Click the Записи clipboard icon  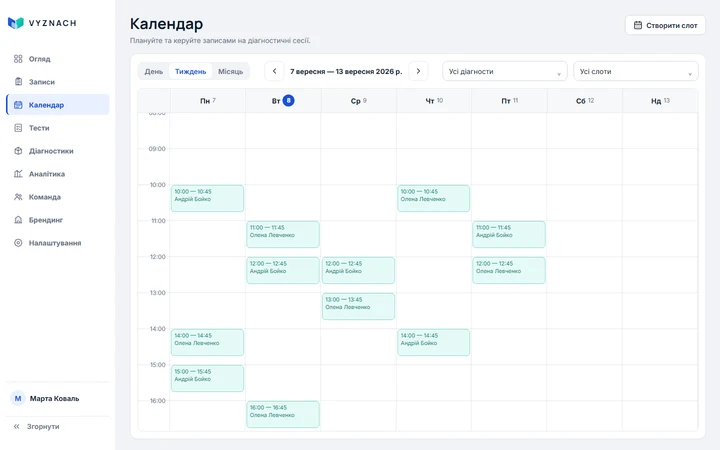(18, 82)
